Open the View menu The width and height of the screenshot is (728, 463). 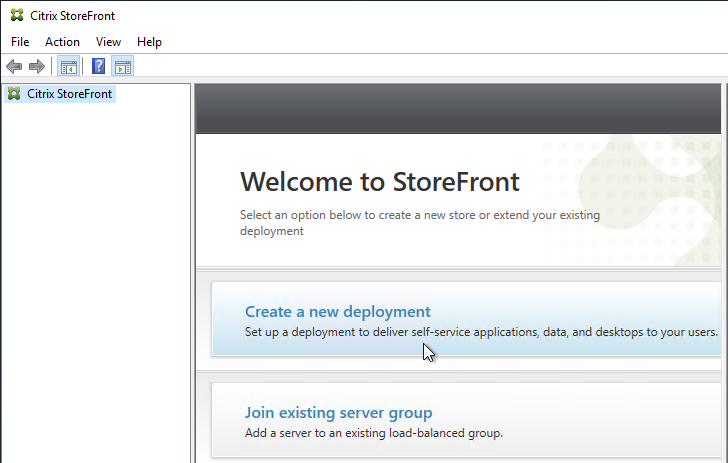108,42
